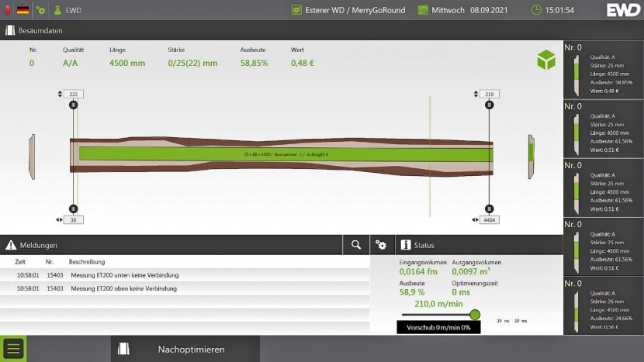Select the board thumbnail with Stärke 26 mm
Viewport: 644px width, 362px height.
click(603, 305)
